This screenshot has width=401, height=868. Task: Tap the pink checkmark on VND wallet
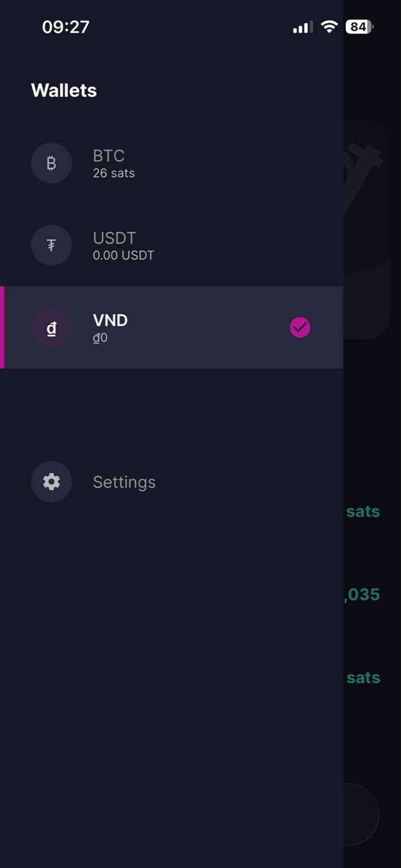300,328
